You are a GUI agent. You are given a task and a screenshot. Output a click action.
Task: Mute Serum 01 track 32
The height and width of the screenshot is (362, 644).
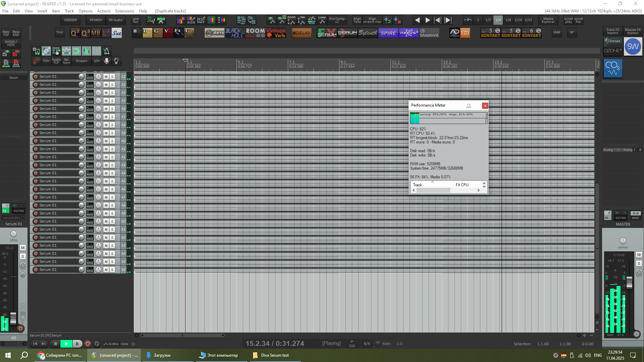[106, 76]
